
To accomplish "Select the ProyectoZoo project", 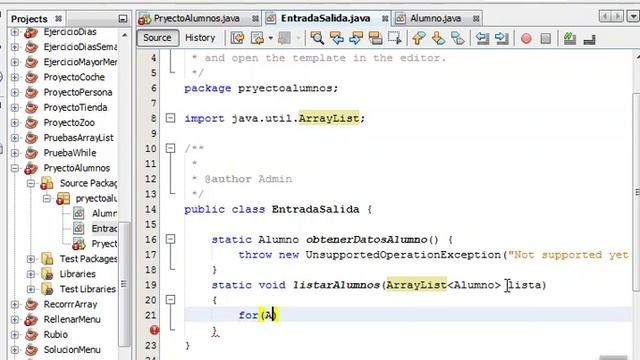I will (x=69, y=122).
